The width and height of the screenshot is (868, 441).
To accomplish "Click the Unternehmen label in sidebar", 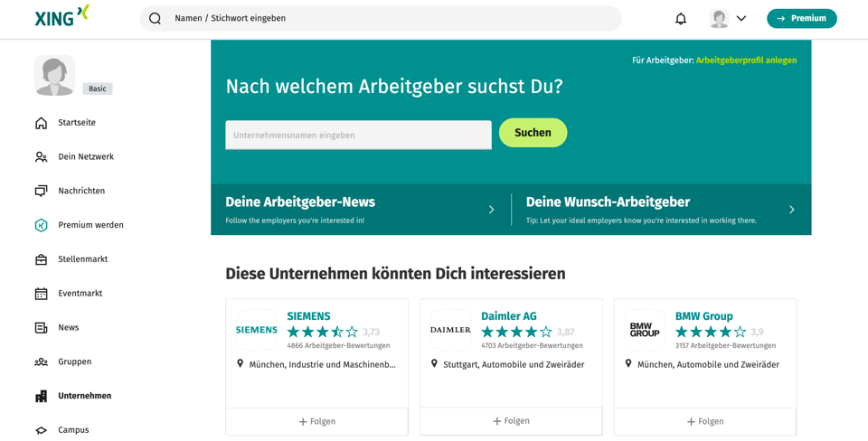I will (x=85, y=396).
